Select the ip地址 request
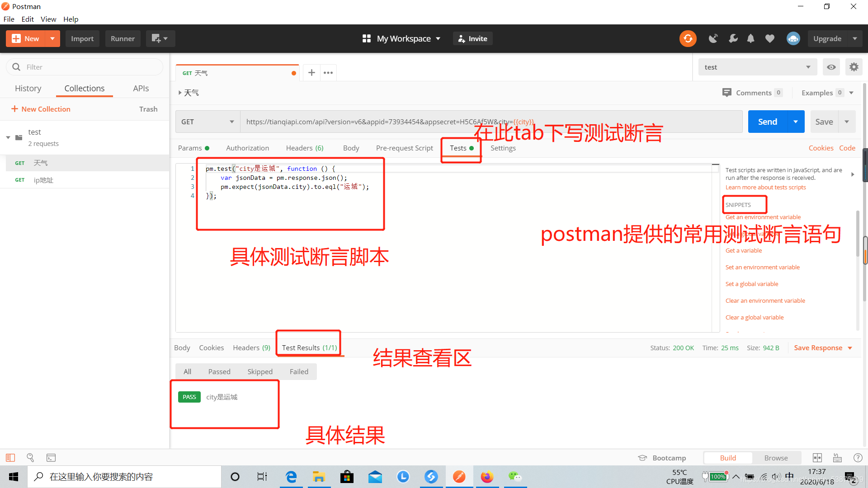 [85, 180]
